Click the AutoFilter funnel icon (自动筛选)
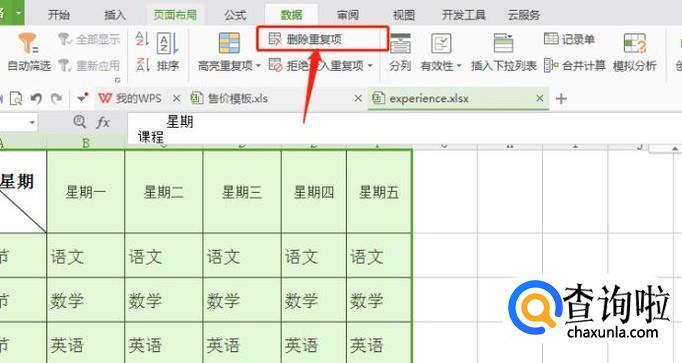 coord(28,44)
